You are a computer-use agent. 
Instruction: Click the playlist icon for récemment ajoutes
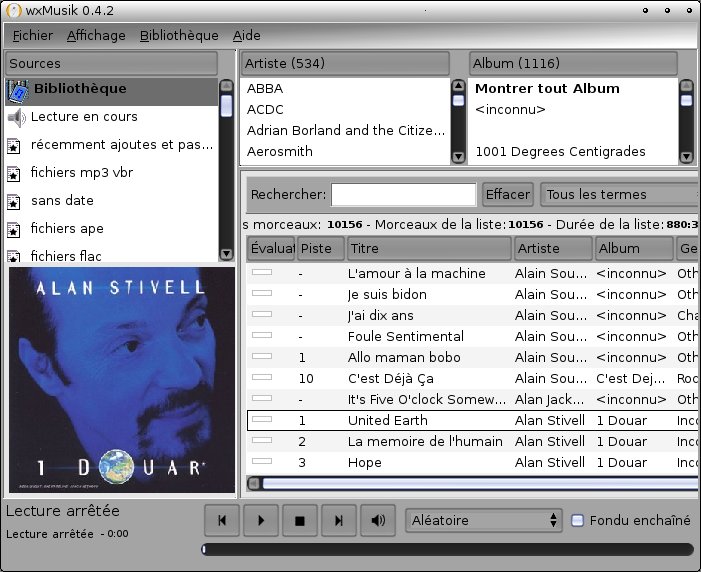coord(14,145)
